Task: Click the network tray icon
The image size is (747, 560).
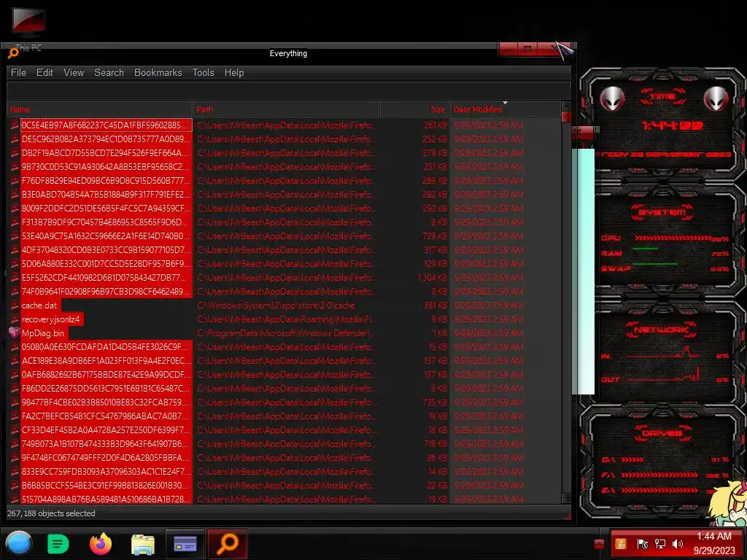Action: 659,544
